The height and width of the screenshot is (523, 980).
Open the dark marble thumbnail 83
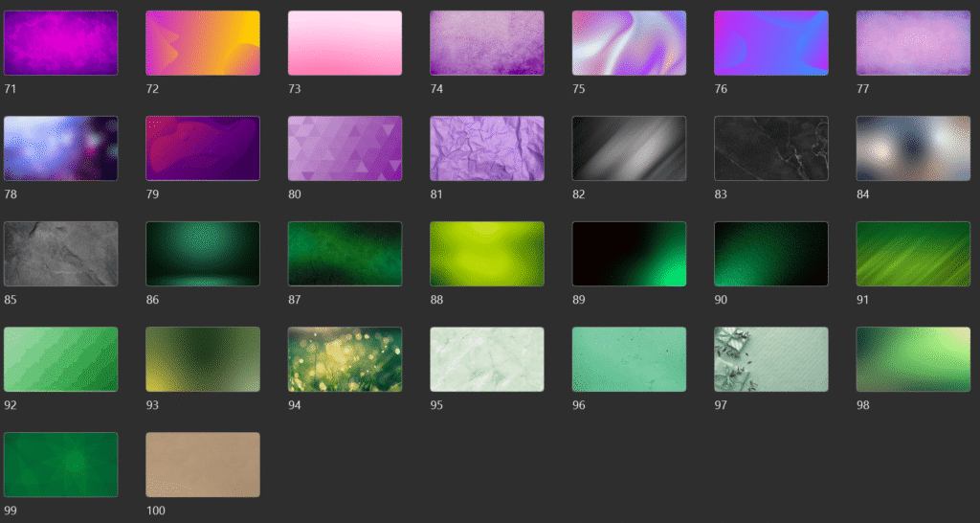[771, 148]
